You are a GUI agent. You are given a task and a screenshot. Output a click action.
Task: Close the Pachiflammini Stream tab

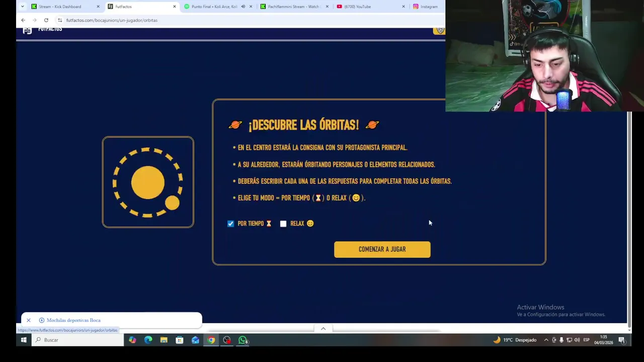click(x=327, y=7)
